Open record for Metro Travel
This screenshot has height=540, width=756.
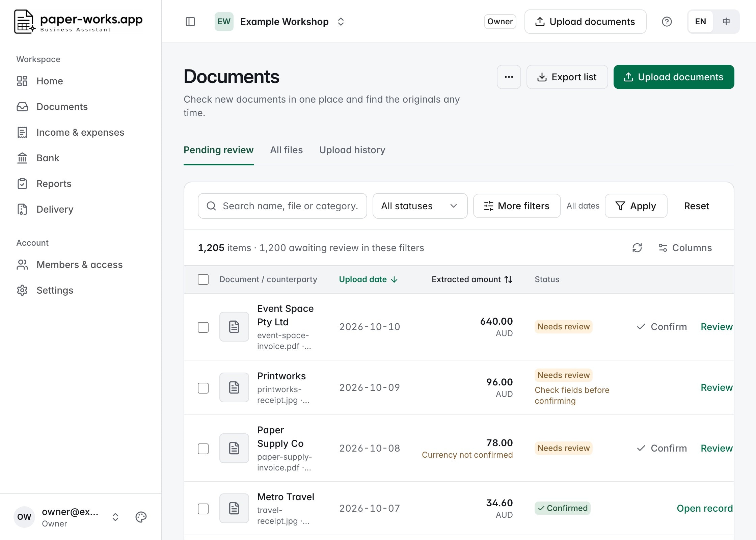tap(705, 508)
